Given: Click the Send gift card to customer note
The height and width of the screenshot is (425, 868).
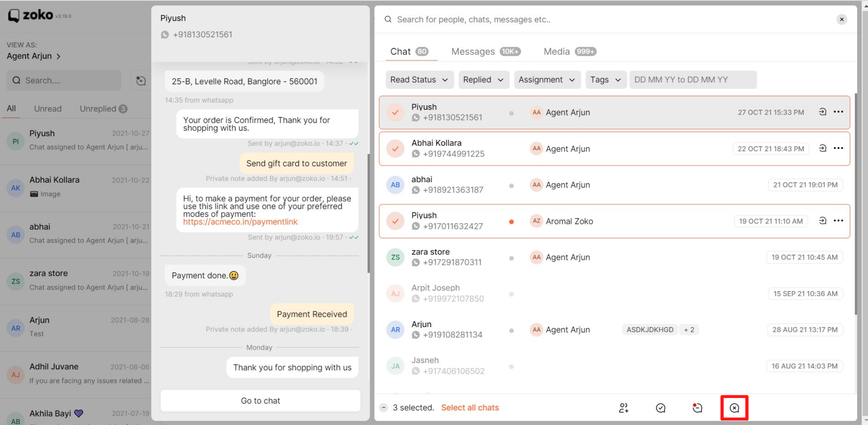Looking at the screenshot, I should click(296, 163).
